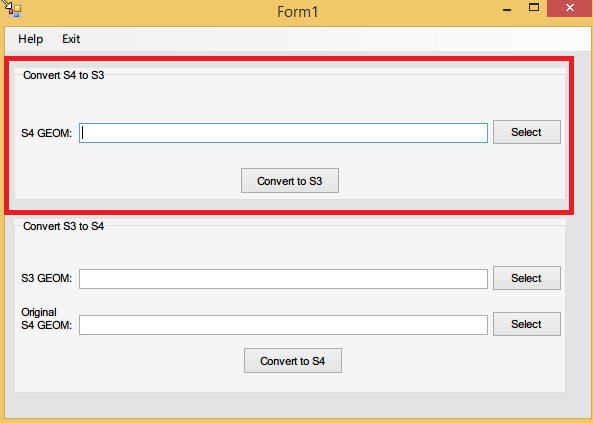Click the Convert to S3 button
Image resolution: width=593 pixels, height=423 pixels.
click(x=290, y=180)
